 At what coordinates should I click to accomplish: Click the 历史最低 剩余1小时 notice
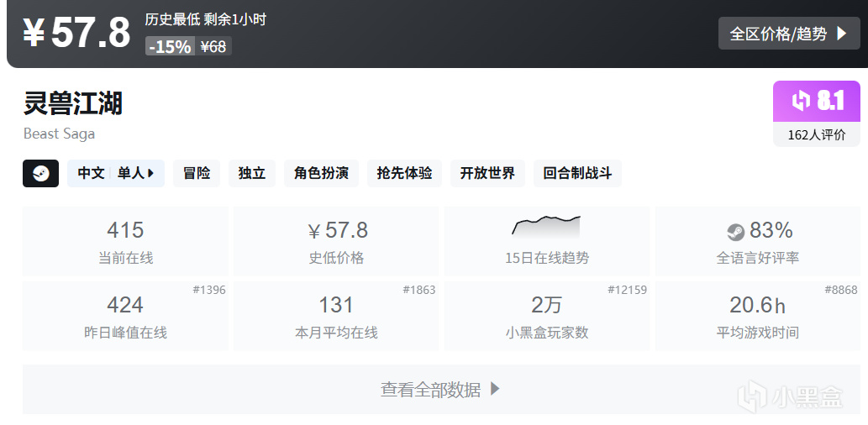205,20
